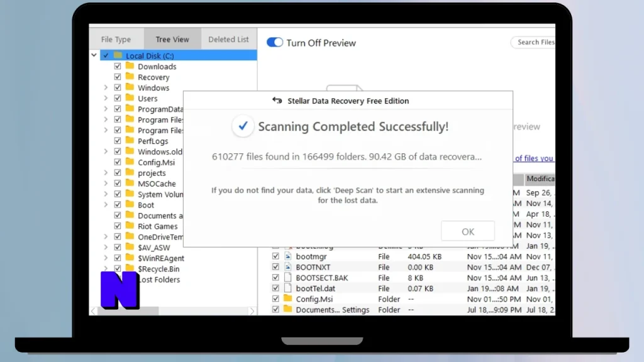
Task: Uncheck the Riot Games folder checkbox
Action: 118,226
